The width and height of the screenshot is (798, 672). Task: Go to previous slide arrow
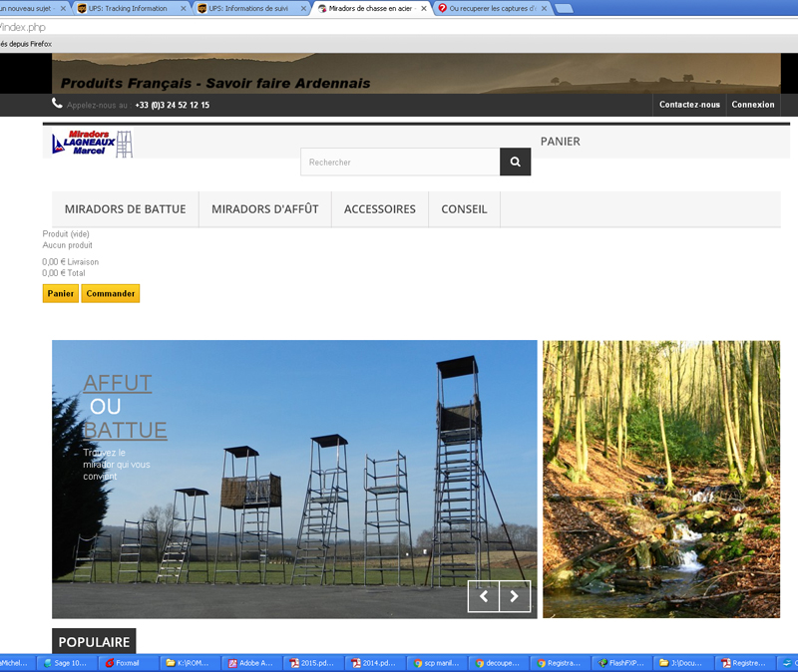click(x=484, y=596)
